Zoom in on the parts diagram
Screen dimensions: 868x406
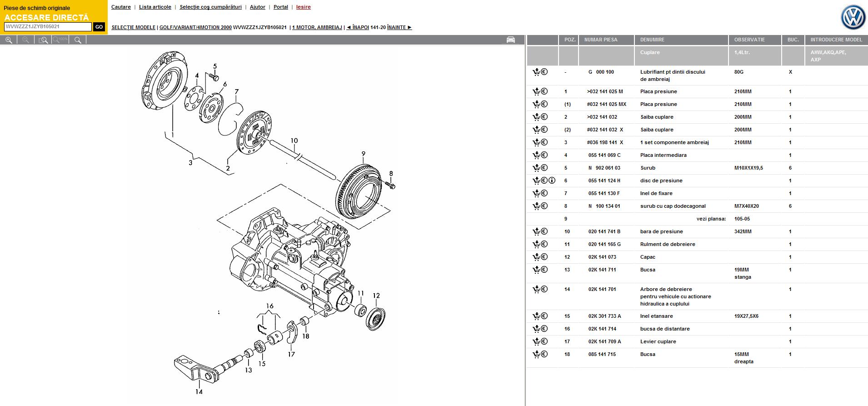pos(9,40)
